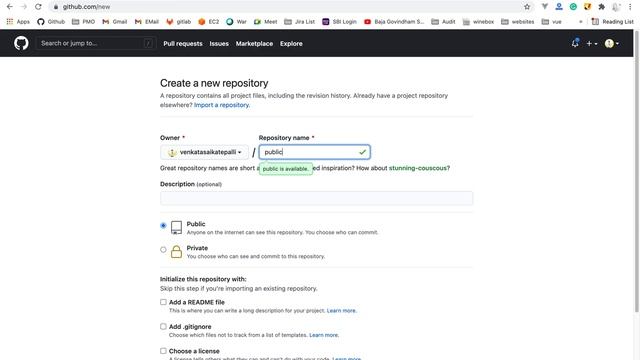Open the Github bookmark
640x360 pixels.
[51, 22]
